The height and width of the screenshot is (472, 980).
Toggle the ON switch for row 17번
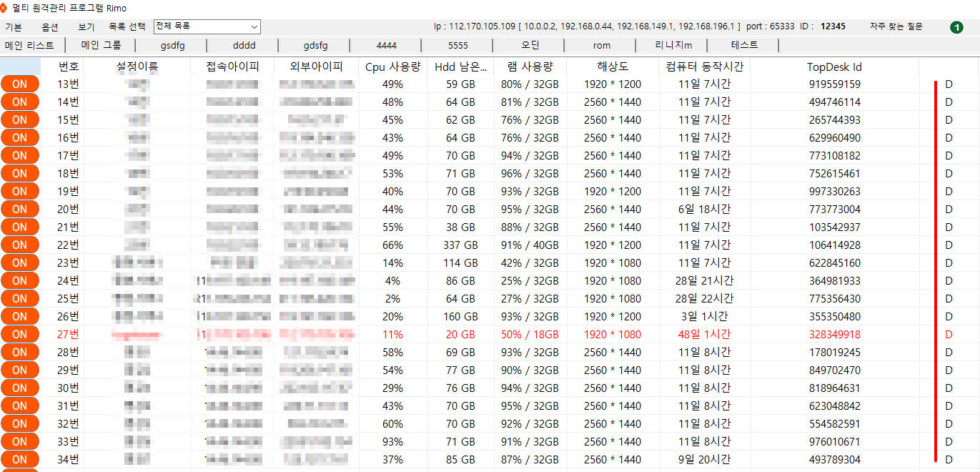click(x=20, y=155)
